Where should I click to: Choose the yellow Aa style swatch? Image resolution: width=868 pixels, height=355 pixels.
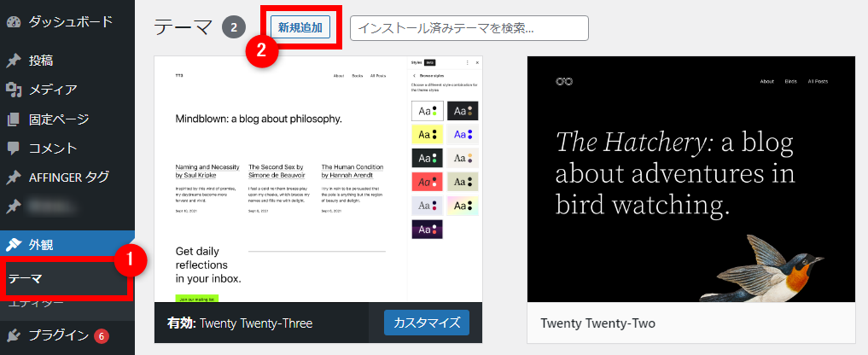pos(428,135)
